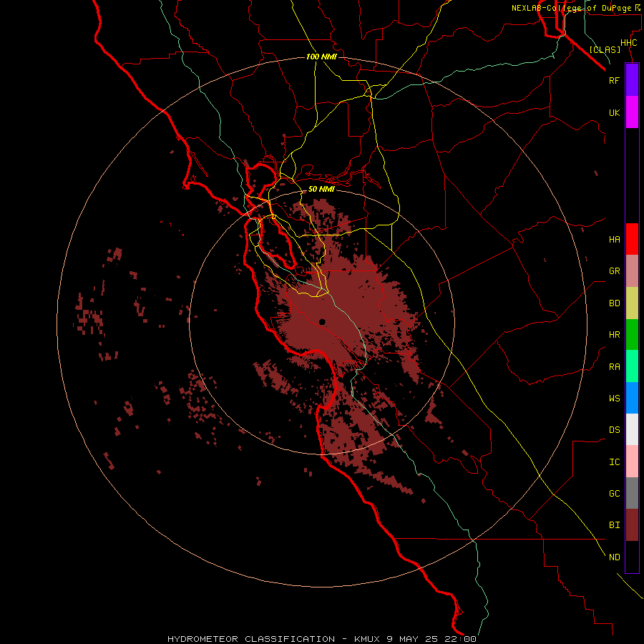This screenshot has height=644, width=644.
Task: Click the yellow BD legend swatch
Action: [x=632, y=303]
